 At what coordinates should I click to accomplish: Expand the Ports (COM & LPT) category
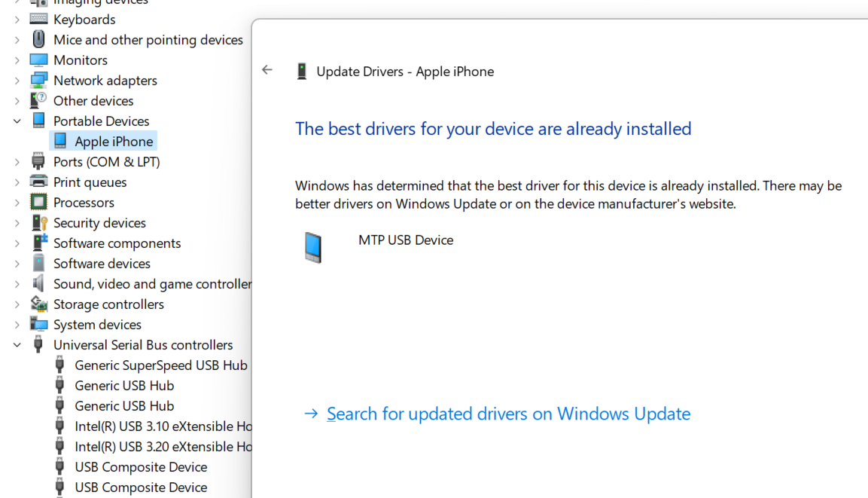(x=17, y=162)
